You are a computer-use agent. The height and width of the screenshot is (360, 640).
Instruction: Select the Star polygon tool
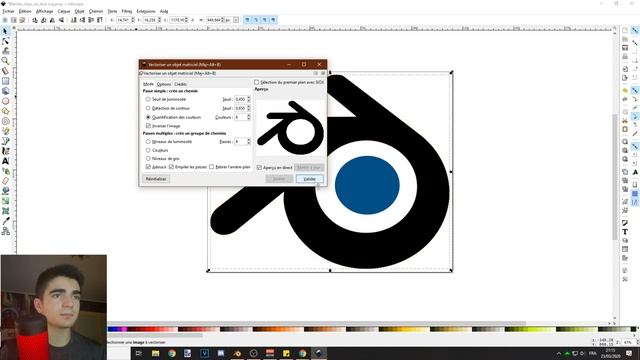coord(5,111)
